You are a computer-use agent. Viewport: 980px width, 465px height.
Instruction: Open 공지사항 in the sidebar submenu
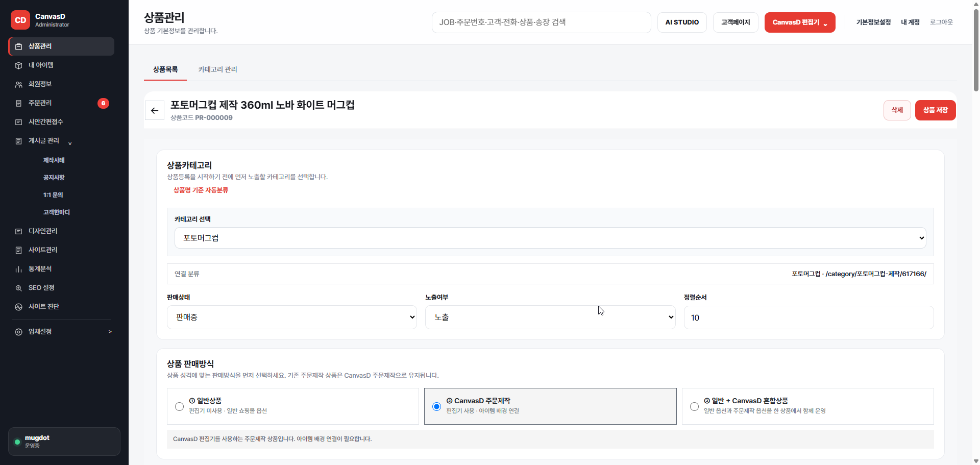pyautogui.click(x=54, y=178)
